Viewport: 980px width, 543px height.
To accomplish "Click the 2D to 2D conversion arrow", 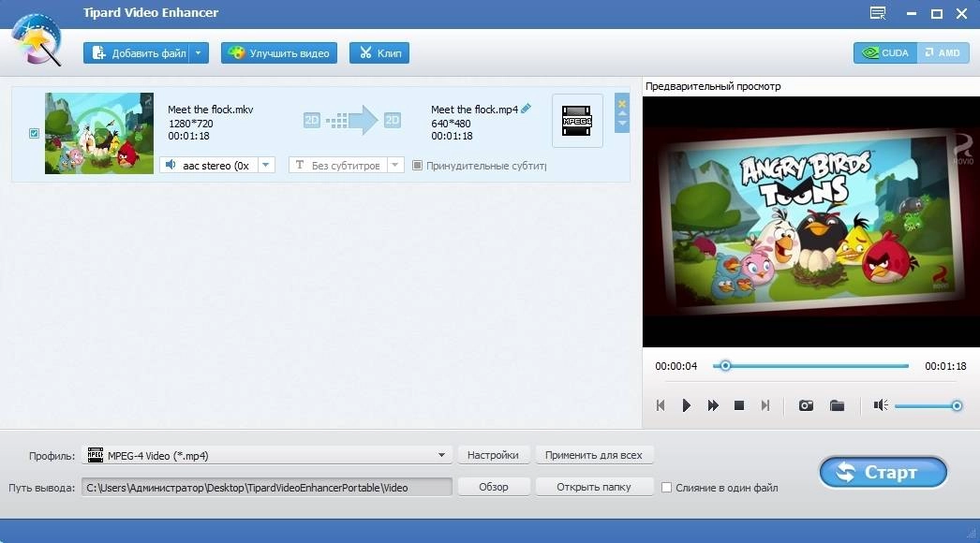I will pyautogui.click(x=352, y=120).
